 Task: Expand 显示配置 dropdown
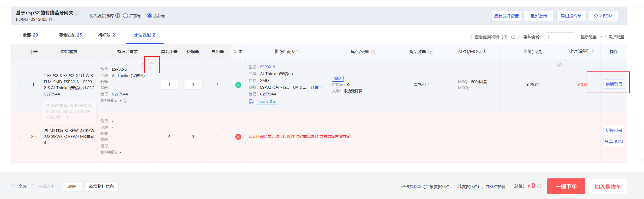point(591,37)
